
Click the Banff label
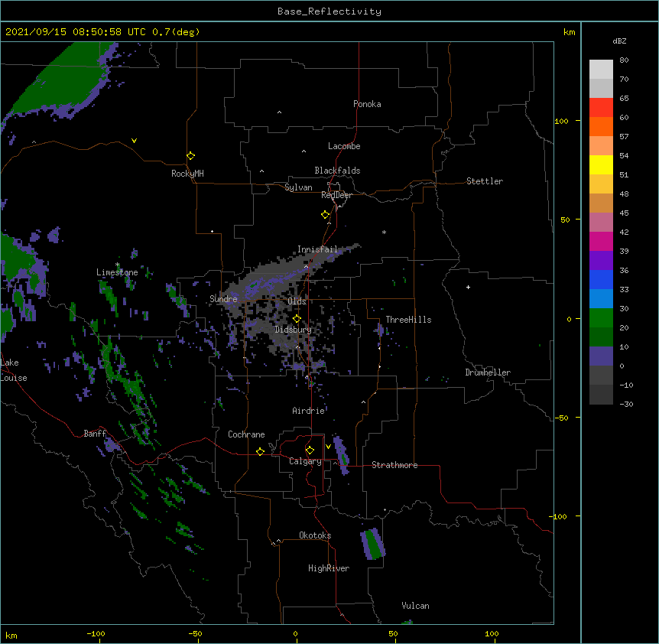click(x=95, y=434)
